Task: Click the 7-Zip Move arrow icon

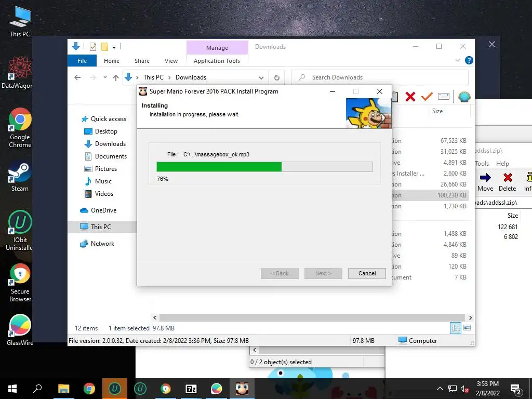Action: [485, 181]
